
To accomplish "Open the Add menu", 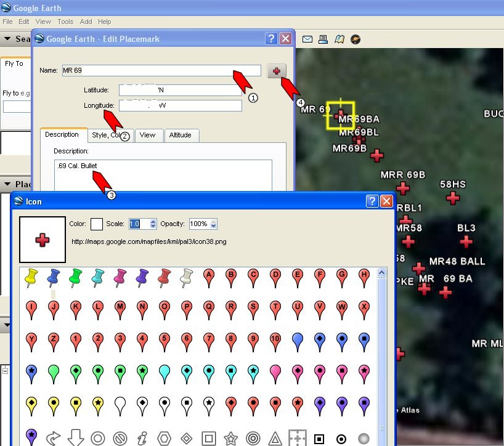I will [86, 22].
